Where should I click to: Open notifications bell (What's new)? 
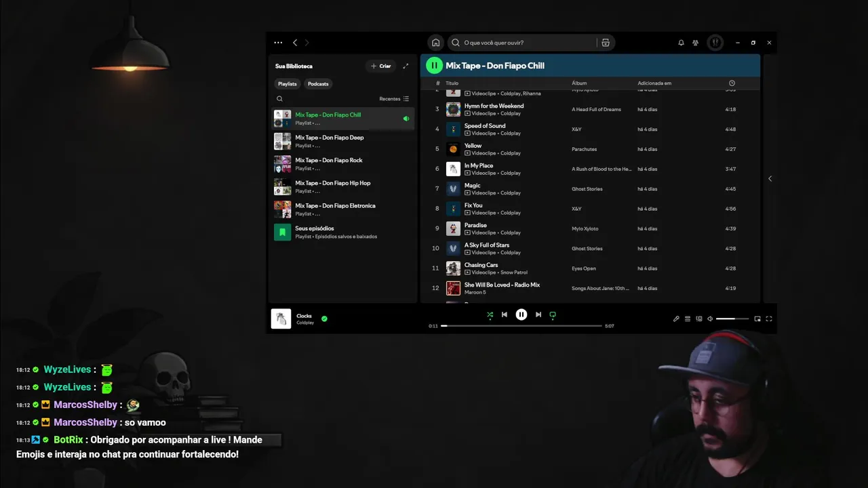pyautogui.click(x=681, y=43)
